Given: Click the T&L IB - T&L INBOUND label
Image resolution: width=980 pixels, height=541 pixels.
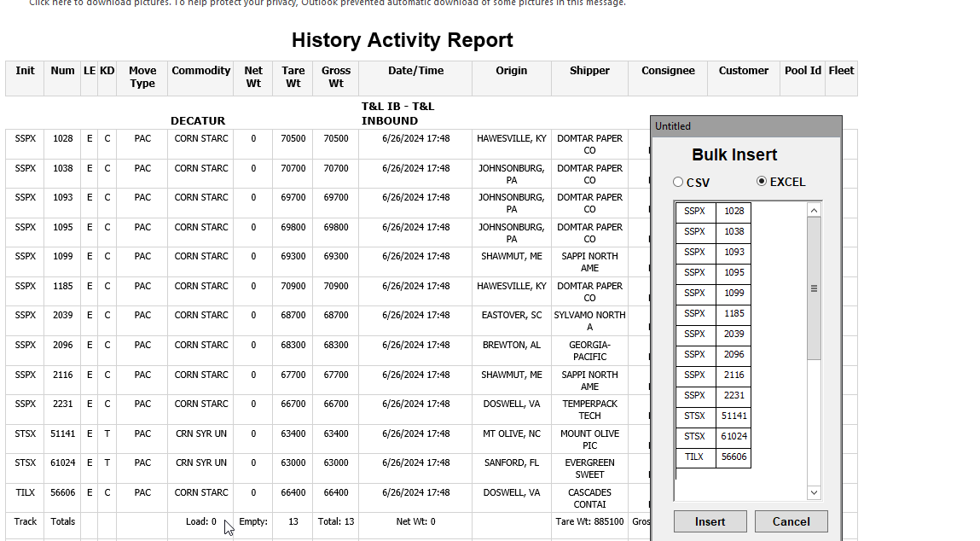Looking at the screenshot, I should tap(397, 113).
